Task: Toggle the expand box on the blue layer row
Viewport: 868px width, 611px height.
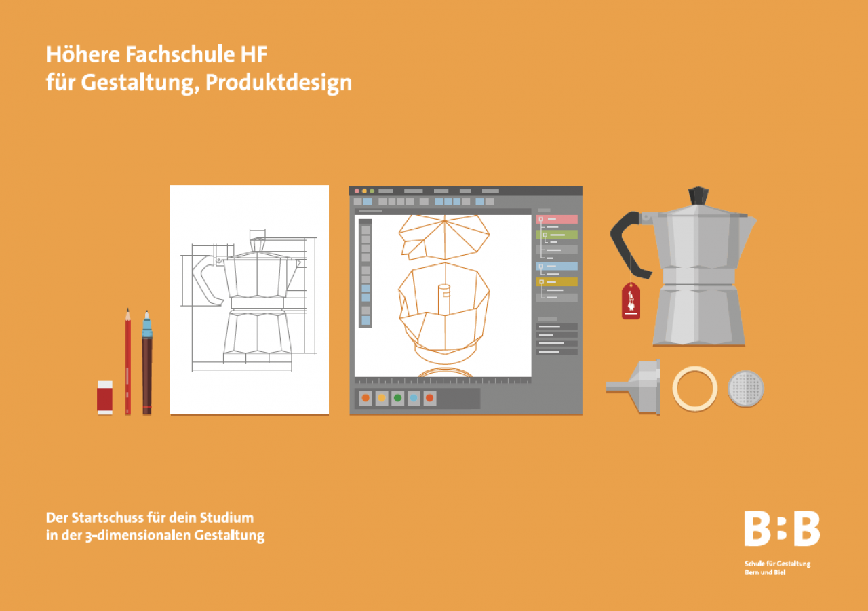Action: pyautogui.click(x=540, y=267)
